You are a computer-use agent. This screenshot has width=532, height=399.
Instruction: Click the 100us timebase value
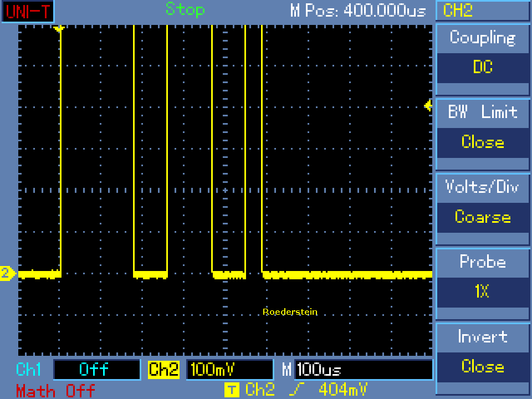tap(364, 370)
